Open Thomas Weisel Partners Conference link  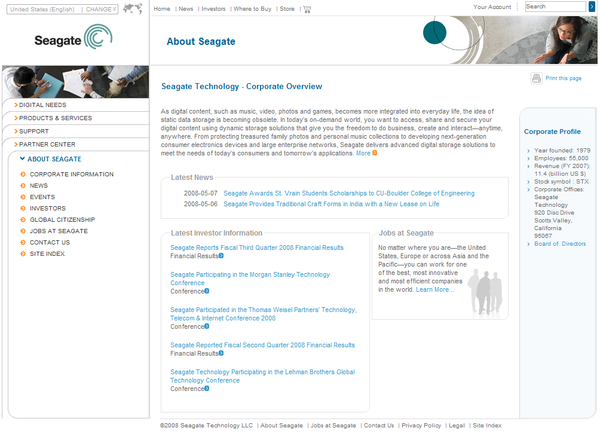(263, 314)
